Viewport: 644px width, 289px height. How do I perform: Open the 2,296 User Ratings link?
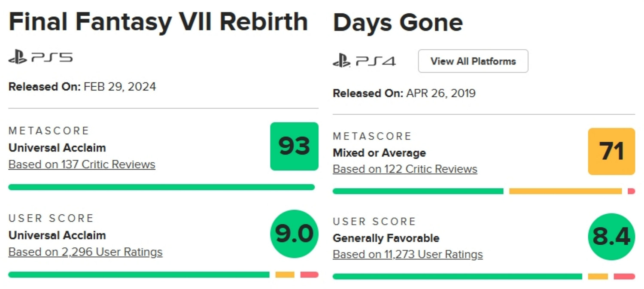pyautogui.click(x=85, y=252)
